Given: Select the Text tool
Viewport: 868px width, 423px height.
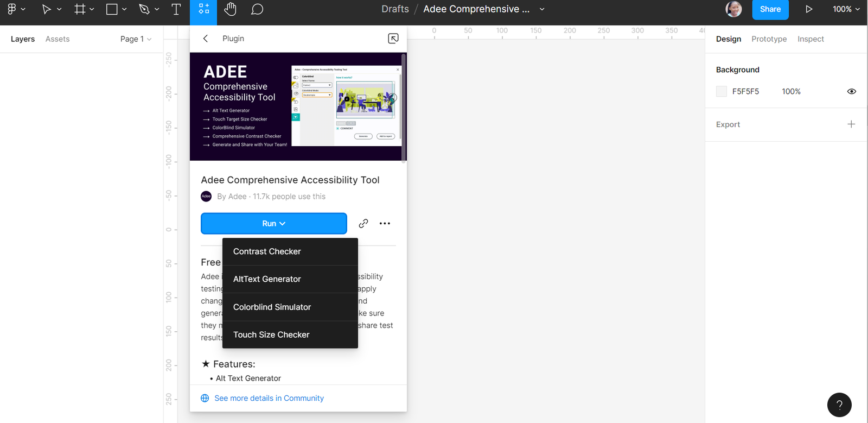Looking at the screenshot, I should (x=176, y=9).
